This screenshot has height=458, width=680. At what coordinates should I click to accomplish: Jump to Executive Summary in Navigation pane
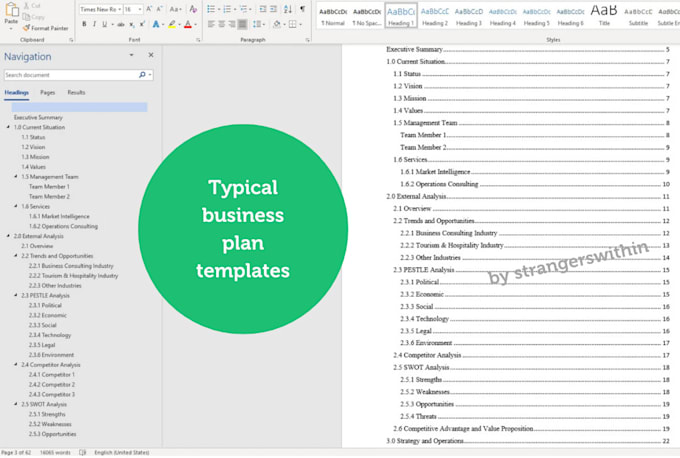point(38,118)
